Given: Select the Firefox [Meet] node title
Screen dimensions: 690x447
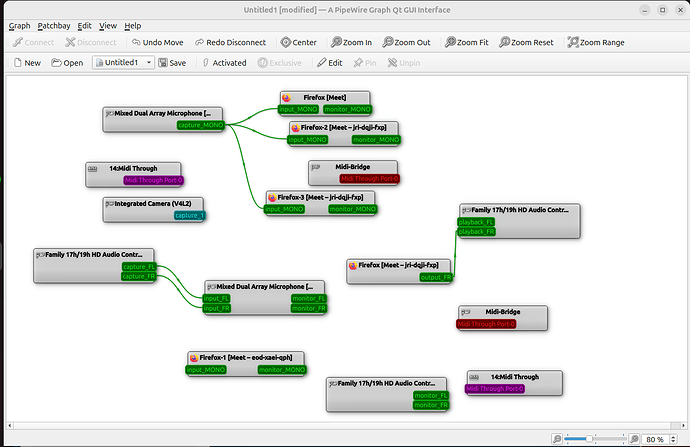Looking at the screenshot, I should point(325,98).
